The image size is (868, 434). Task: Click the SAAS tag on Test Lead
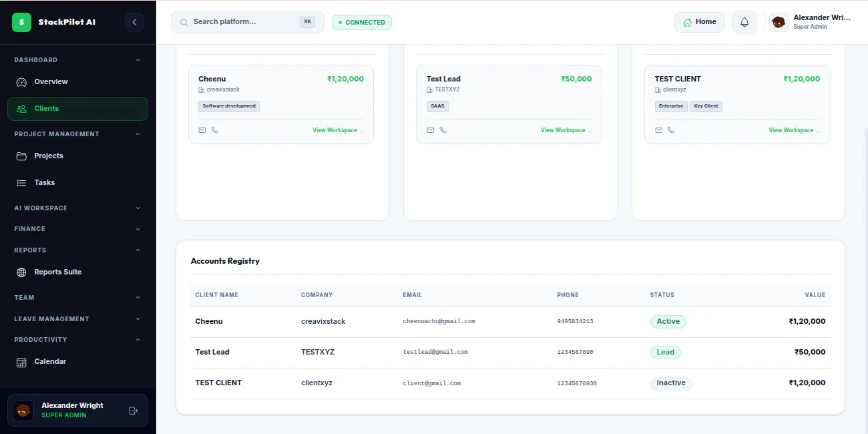tap(437, 106)
